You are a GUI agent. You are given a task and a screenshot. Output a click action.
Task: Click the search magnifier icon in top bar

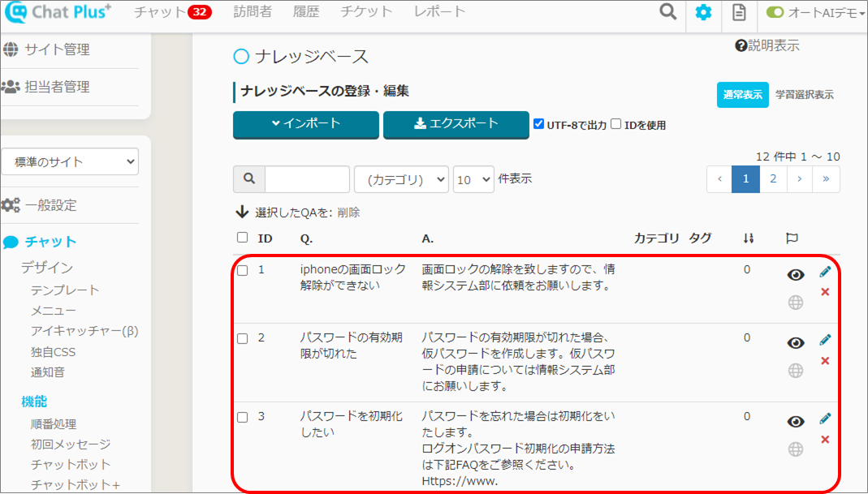click(667, 12)
